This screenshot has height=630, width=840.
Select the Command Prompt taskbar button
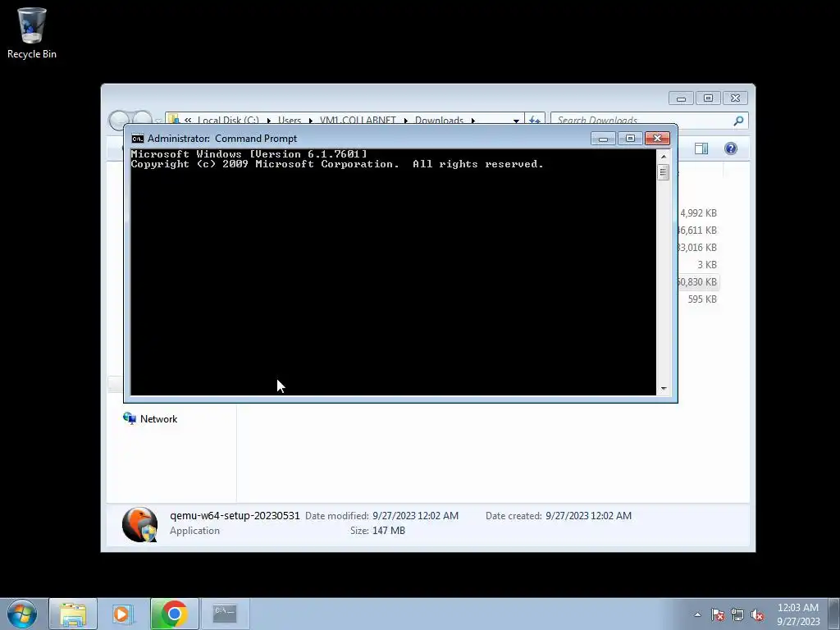225,614
